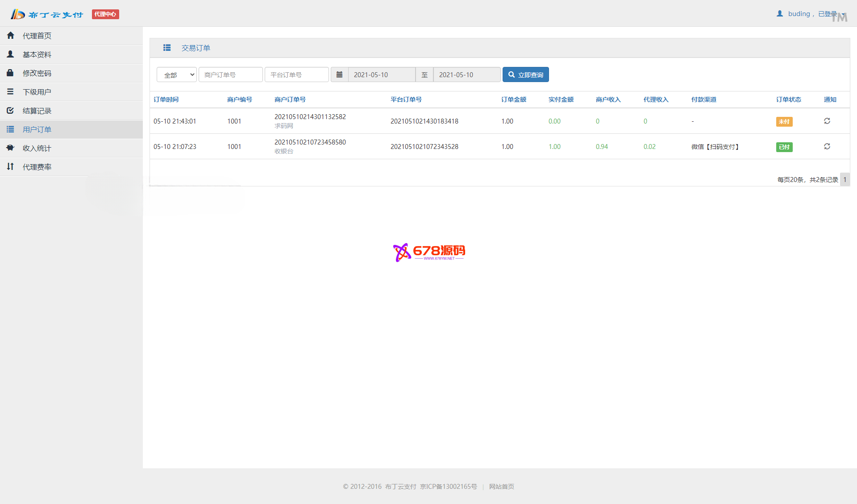The height and width of the screenshot is (504, 857).
Task: Click page number 1 in pagination
Action: coord(845,179)
